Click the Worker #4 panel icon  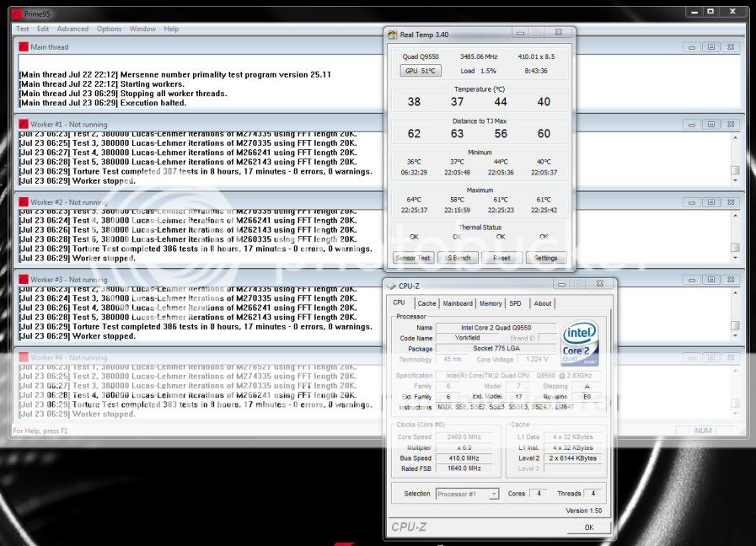tap(23, 356)
